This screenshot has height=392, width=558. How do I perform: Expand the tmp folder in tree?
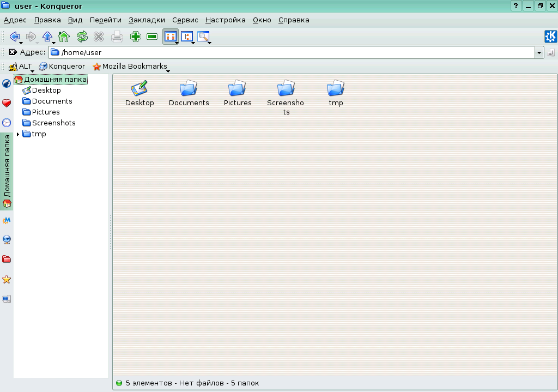[x=18, y=134]
